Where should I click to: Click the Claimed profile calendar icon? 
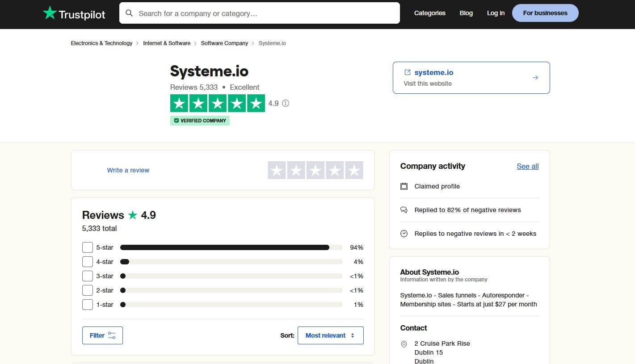tap(404, 186)
